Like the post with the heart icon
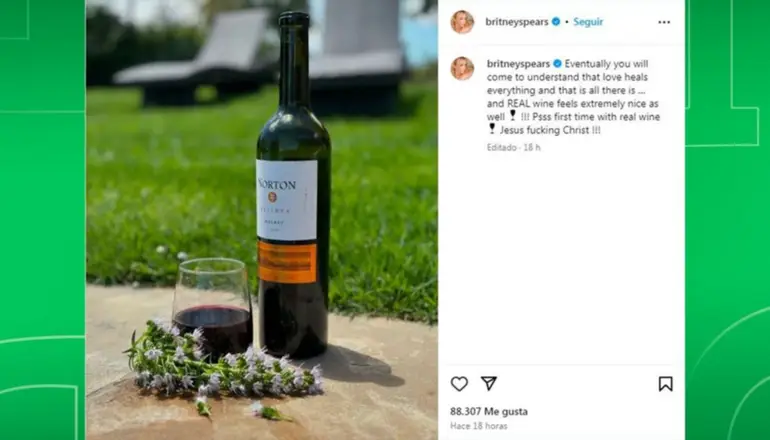Image resolution: width=770 pixels, height=440 pixels. [x=459, y=384]
